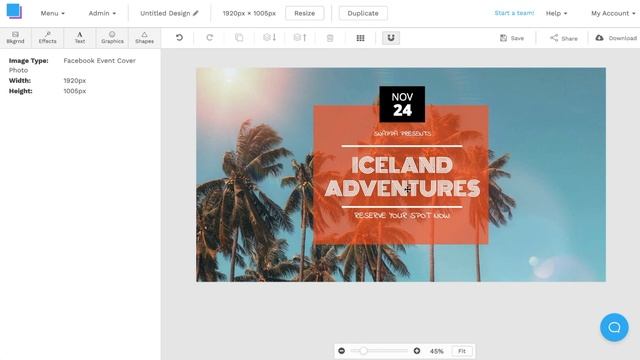Viewport: 640px width, 360px height.
Task: Toggle the snap magnet button
Action: pos(391,38)
